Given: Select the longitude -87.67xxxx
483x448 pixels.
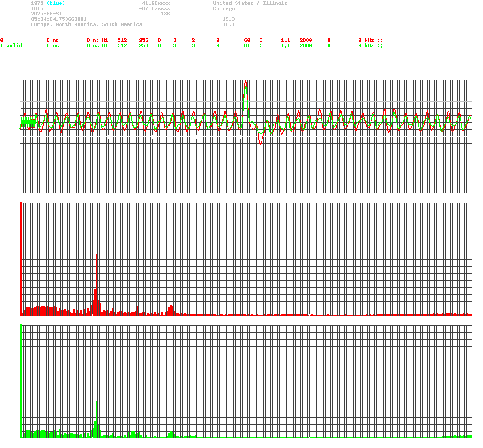Looking at the screenshot, I should click(x=155, y=8).
